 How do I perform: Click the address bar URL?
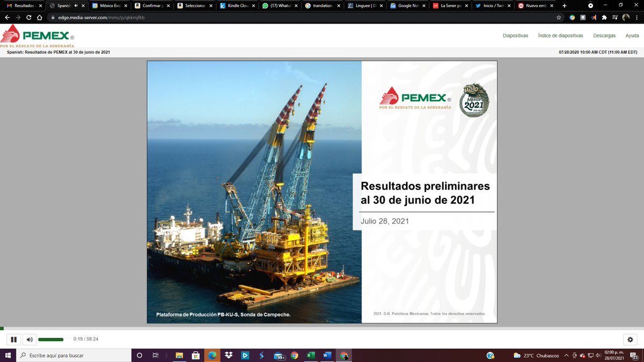(100, 17)
